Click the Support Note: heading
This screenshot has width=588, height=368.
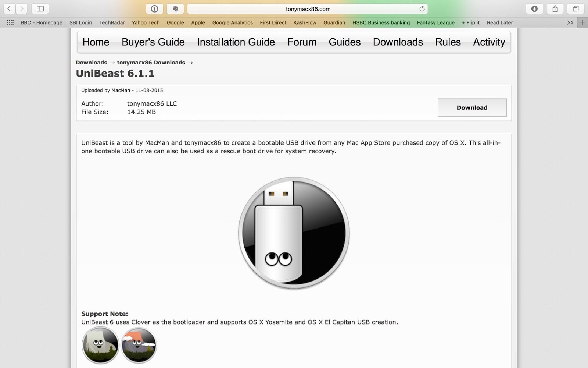point(105,314)
